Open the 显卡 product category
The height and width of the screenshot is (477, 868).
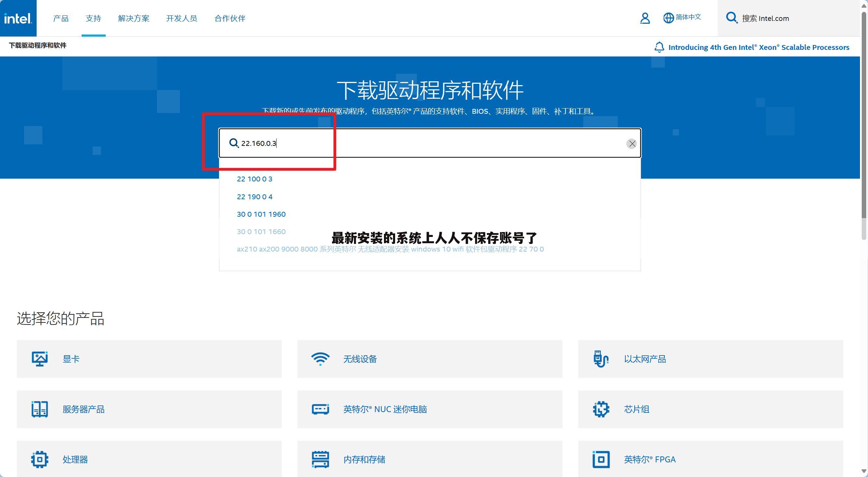click(149, 359)
